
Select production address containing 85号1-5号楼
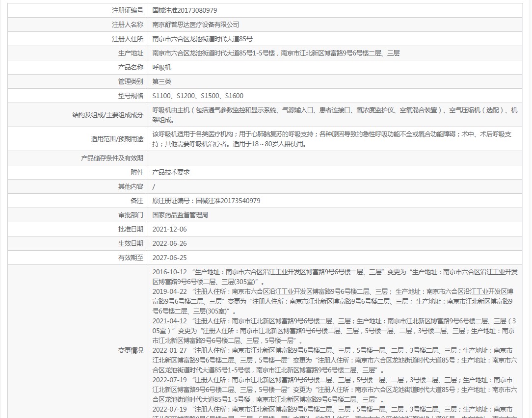tap(276, 53)
